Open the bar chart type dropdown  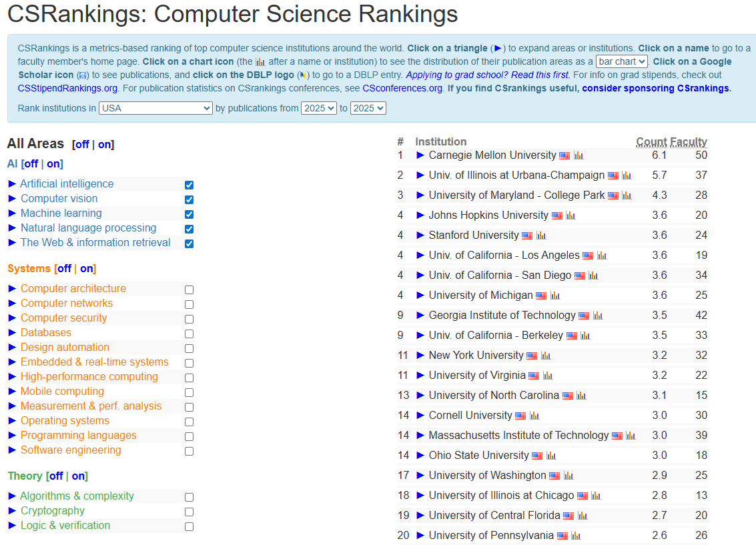(x=621, y=61)
